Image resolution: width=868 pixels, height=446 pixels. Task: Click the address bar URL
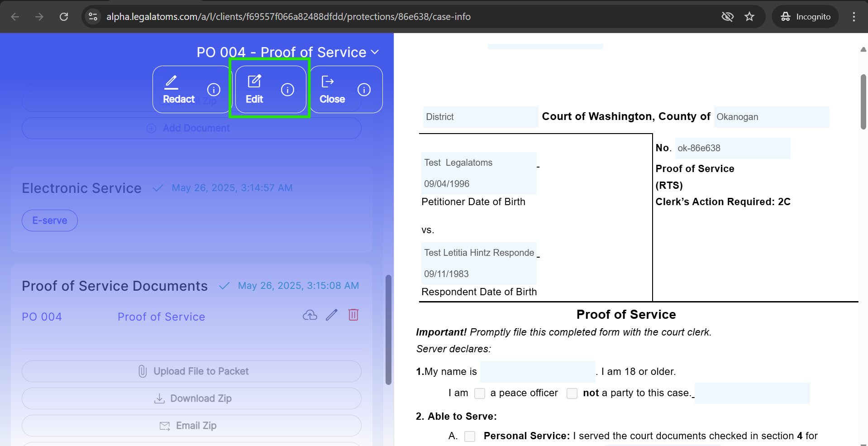pyautogui.click(x=288, y=17)
